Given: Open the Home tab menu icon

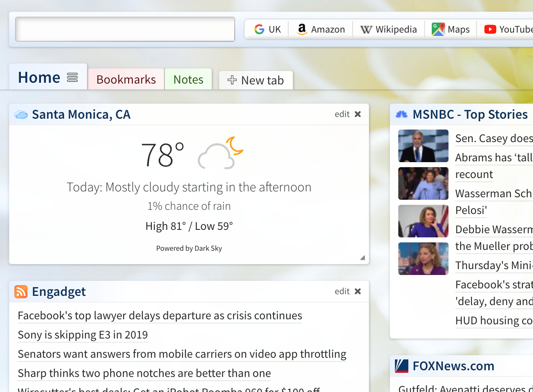Looking at the screenshot, I should 72,77.
